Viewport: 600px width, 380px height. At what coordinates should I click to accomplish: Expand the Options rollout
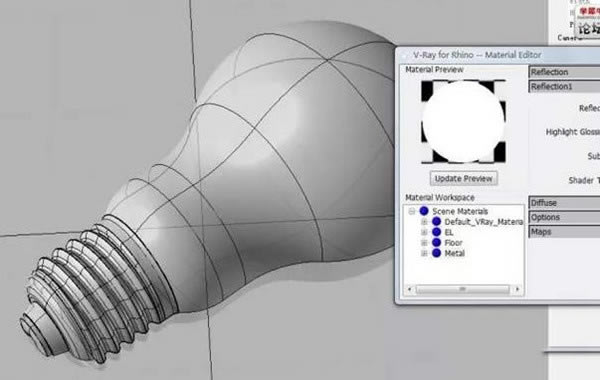click(x=564, y=217)
